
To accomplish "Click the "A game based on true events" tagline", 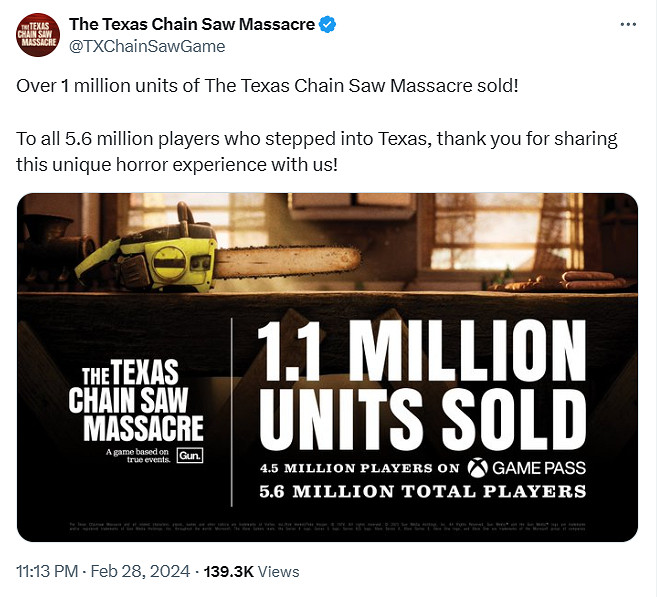I will pyautogui.click(x=138, y=457).
